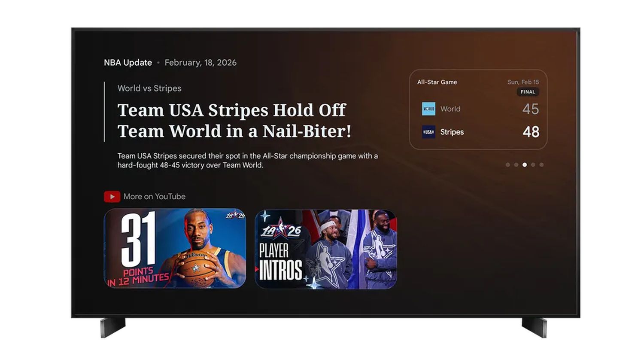Open the NBA Update header label
The width and height of the screenshot is (644, 362).
coord(128,62)
